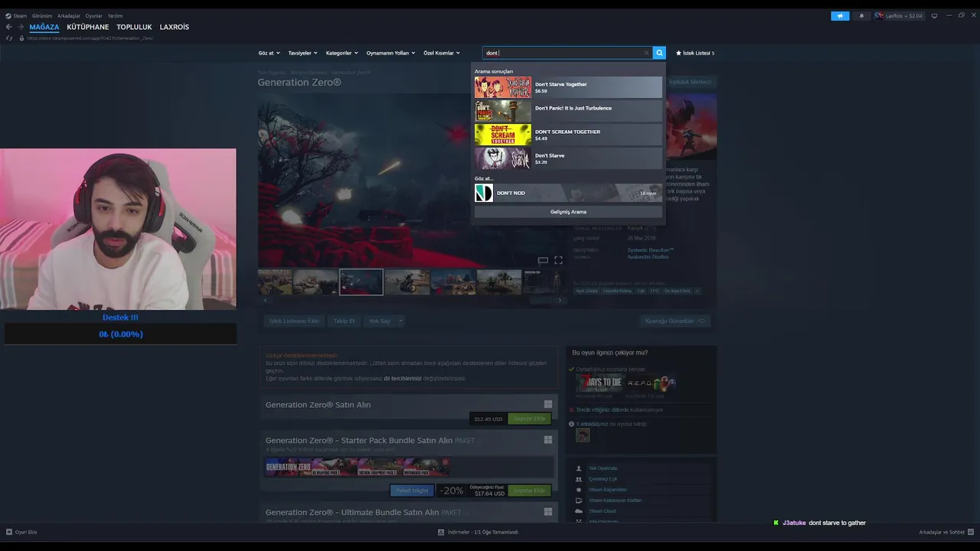Open the account dropdown showing $2.04
Image resolution: width=980 pixels, height=551 pixels.
click(x=905, y=15)
